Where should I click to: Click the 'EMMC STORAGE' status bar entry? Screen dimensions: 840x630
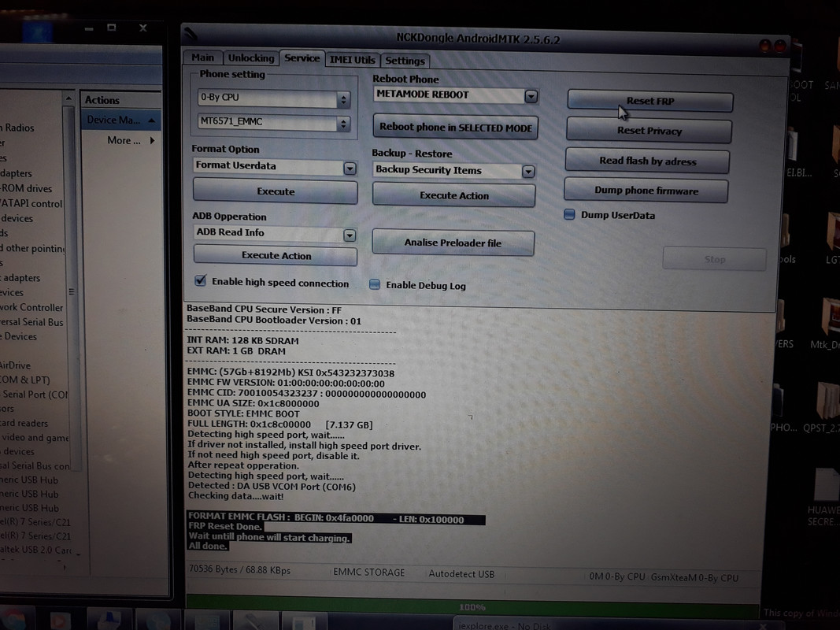point(368,573)
